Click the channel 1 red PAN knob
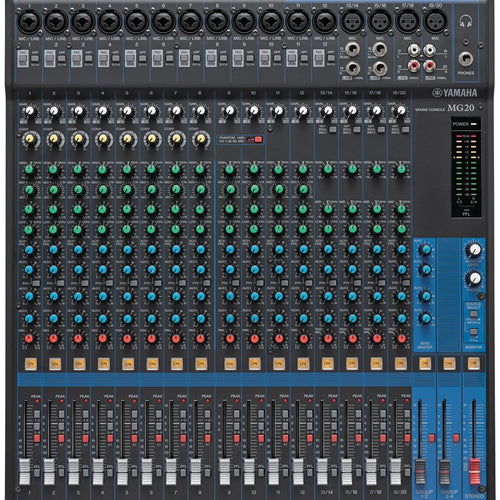500x500 pixels. click(30, 339)
